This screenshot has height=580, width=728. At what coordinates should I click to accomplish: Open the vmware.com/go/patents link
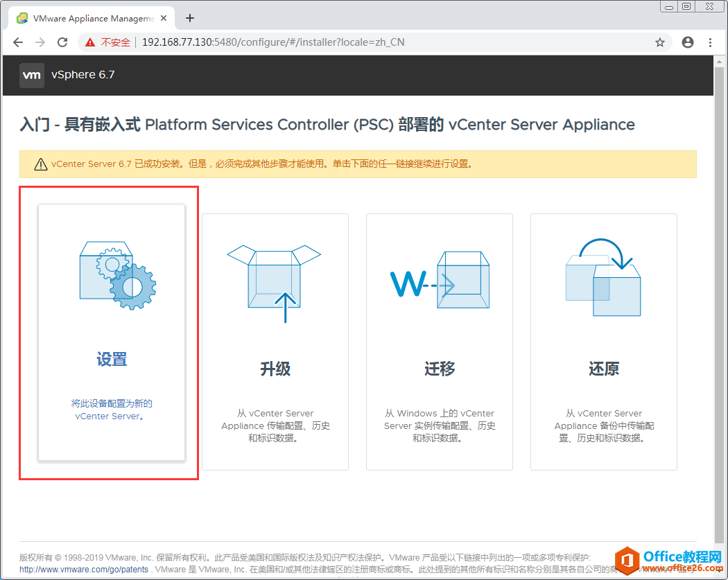[x=84, y=570]
